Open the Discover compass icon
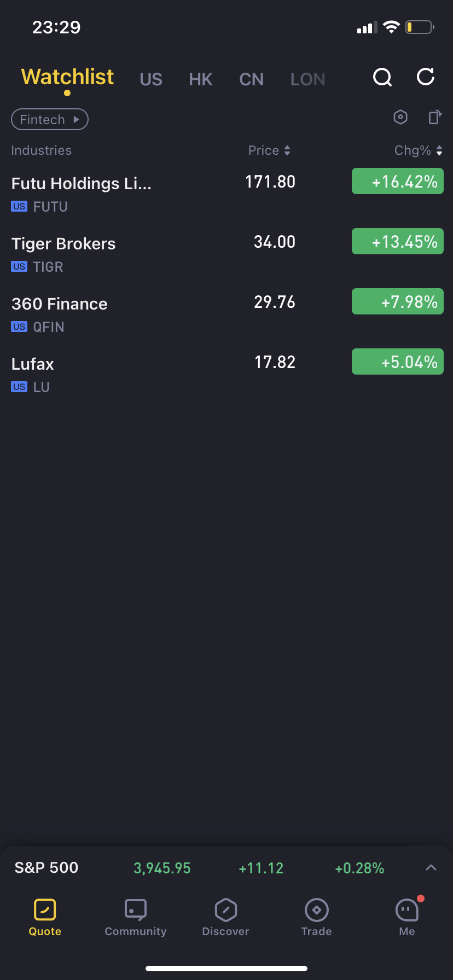The height and width of the screenshot is (980, 453). tap(225, 911)
